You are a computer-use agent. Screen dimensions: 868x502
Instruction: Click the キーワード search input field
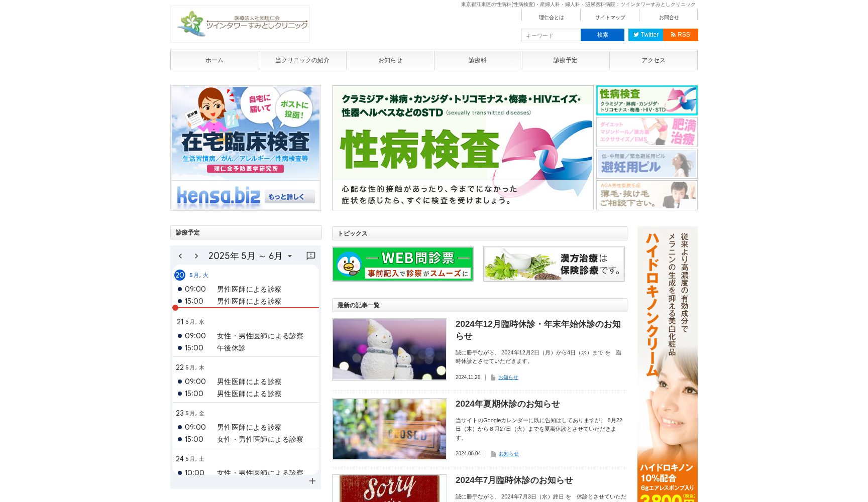click(551, 35)
